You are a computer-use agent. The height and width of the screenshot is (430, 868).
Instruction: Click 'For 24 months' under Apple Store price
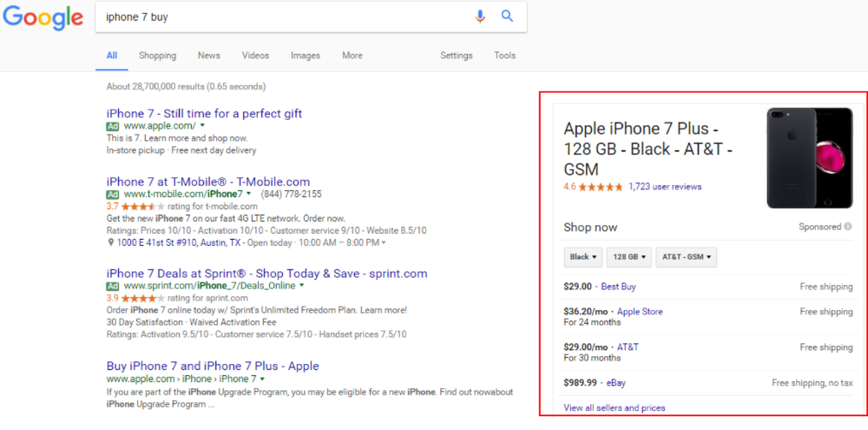click(592, 322)
